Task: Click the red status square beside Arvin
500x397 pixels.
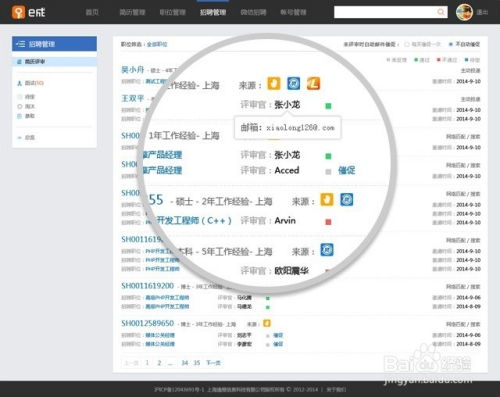Action: (x=328, y=222)
